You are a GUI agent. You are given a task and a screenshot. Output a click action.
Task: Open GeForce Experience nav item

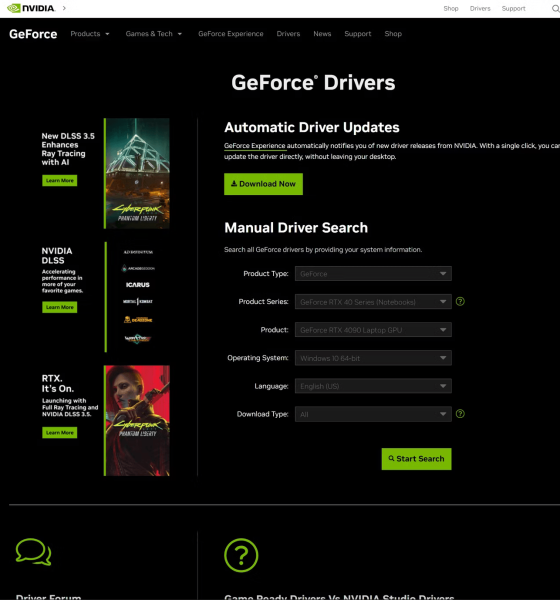[231, 34]
